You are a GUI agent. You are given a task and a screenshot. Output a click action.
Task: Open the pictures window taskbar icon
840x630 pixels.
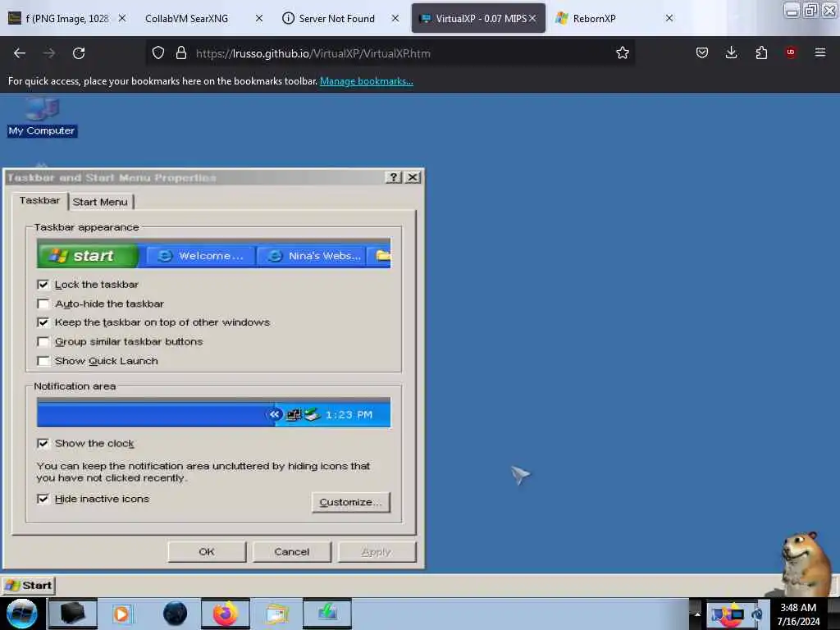pyautogui.click(x=276, y=614)
